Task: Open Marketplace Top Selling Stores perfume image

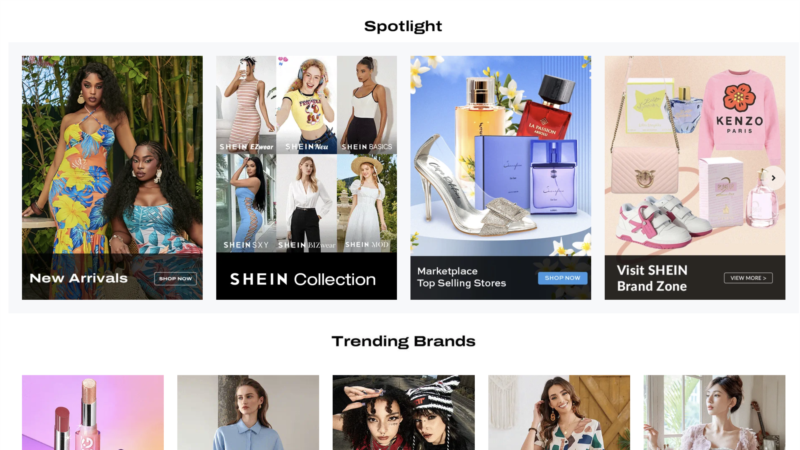Action: click(x=501, y=156)
